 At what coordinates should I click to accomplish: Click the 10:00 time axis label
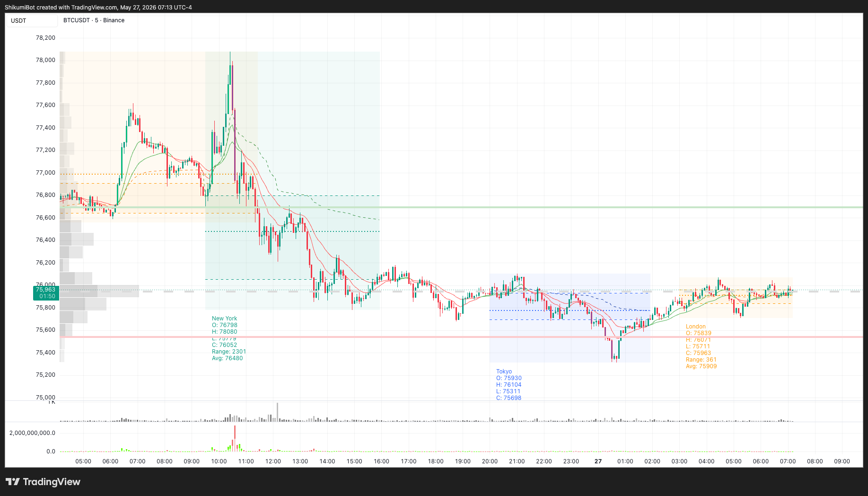[x=219, y=461]
